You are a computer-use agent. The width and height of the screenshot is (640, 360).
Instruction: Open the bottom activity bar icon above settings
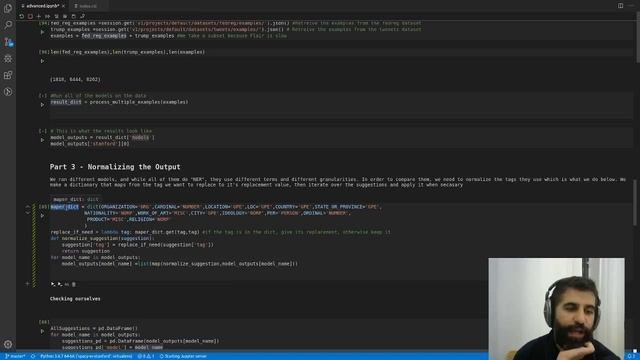(x=8, y=92)
